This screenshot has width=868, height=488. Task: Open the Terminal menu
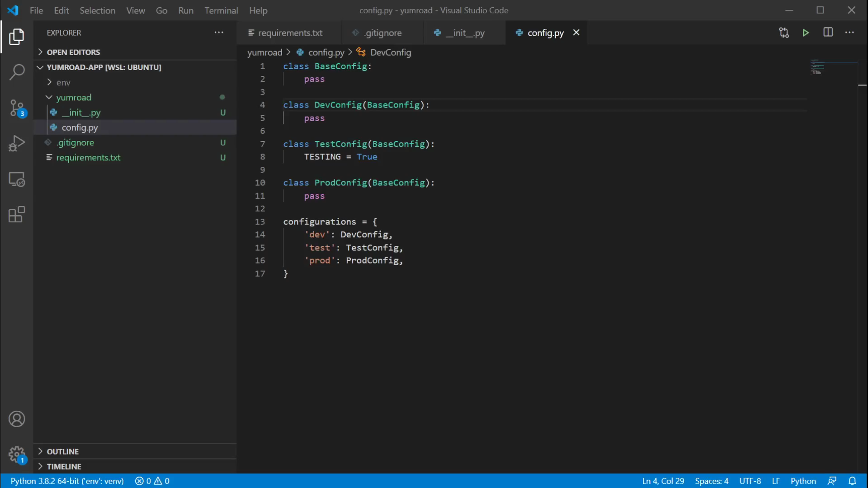pos(221,10)
